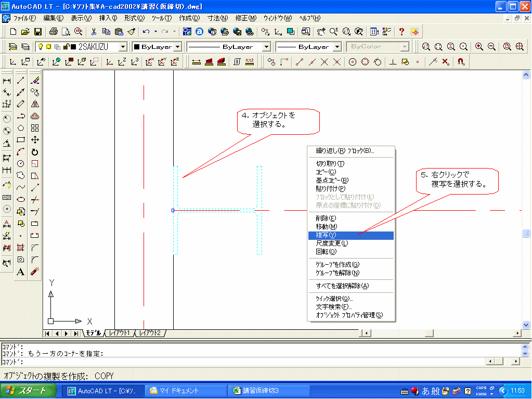Select the Mirror tool
The width and height of the screenshot is (532, 399).
[35, 104]
